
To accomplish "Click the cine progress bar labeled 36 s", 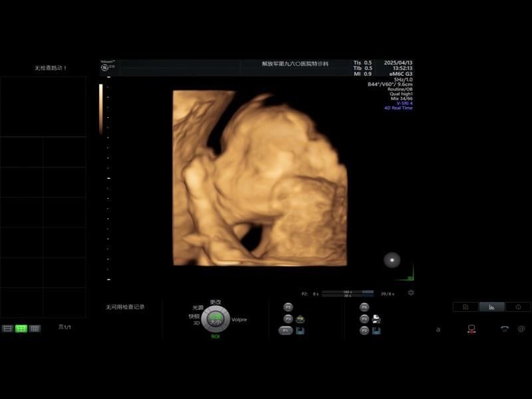I will click(347, 295).
